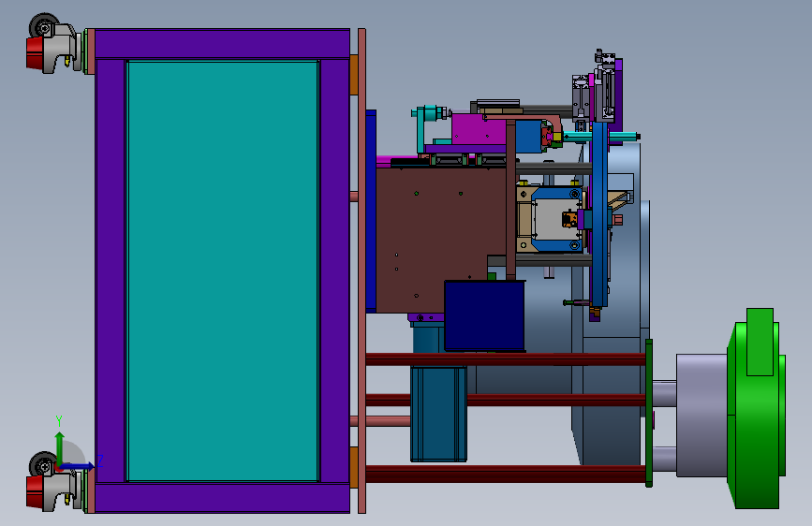
Task: Select the large teal panel inside the frame
Action: tap(223, 270)
